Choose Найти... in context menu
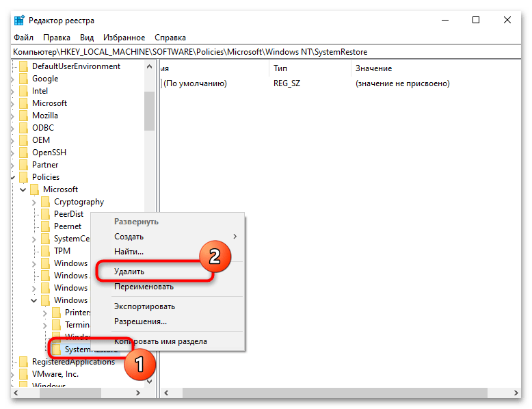532x409 pixels. pos(129,252)
